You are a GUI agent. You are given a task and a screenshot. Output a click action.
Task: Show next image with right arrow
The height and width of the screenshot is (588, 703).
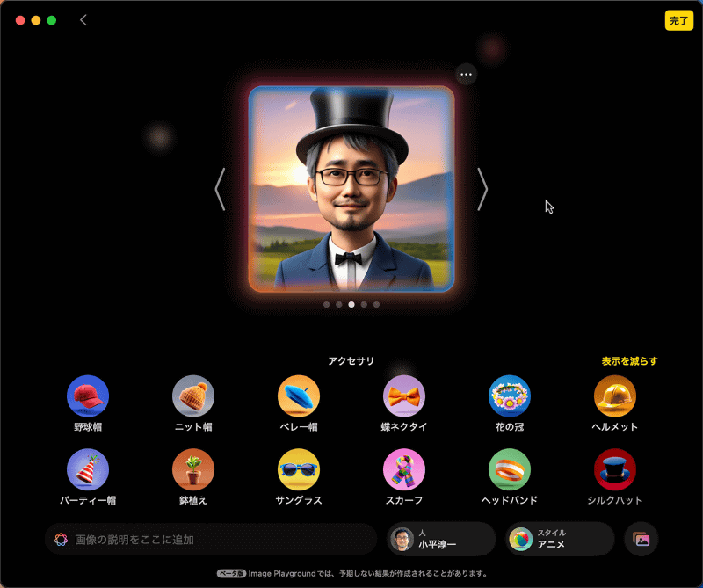[483, 190]
